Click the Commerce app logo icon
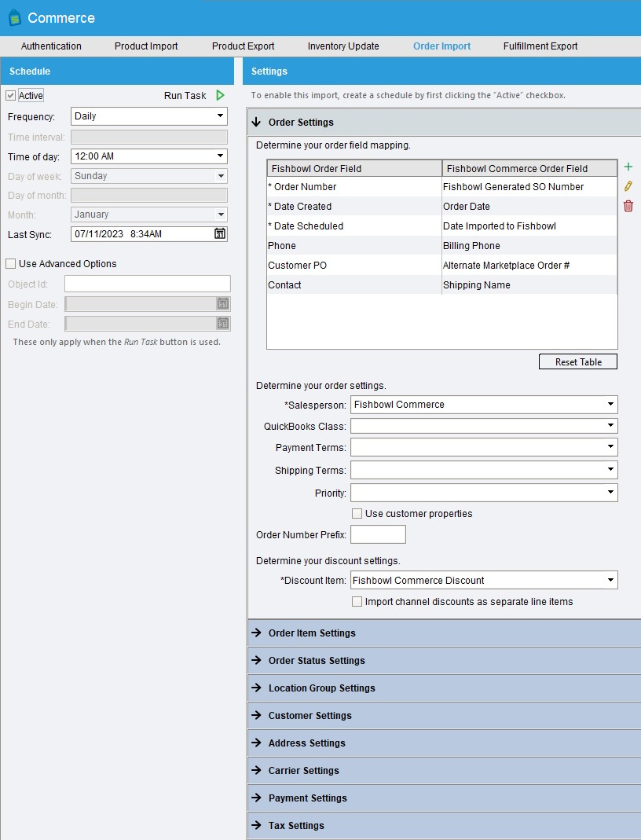This screenshot has height=840, width=641. [14, 18]
